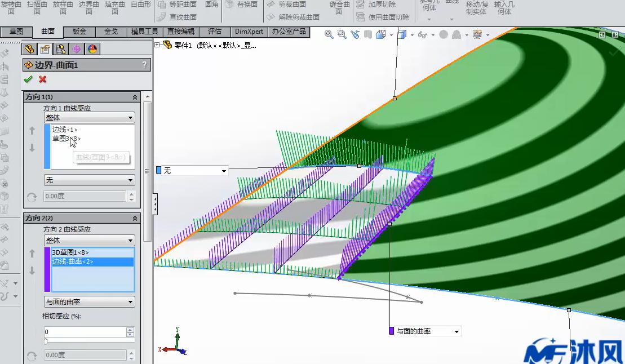Open the FeatureManager design tree tab icon
This screenshot has width=625, height=364.
[29, 49]
